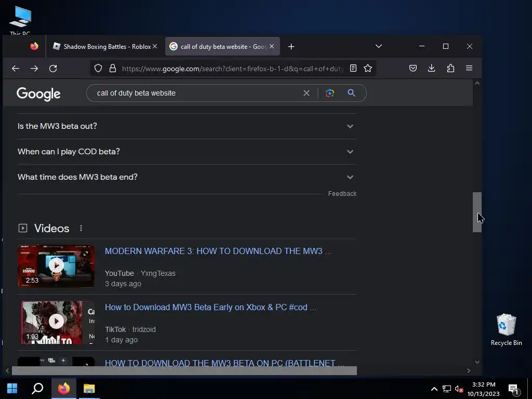Open MW3 BETA ON PC BATTLENET link
The height and width of the screenshot is (399, 532).
pyautogui.click(x=224, y=363)
